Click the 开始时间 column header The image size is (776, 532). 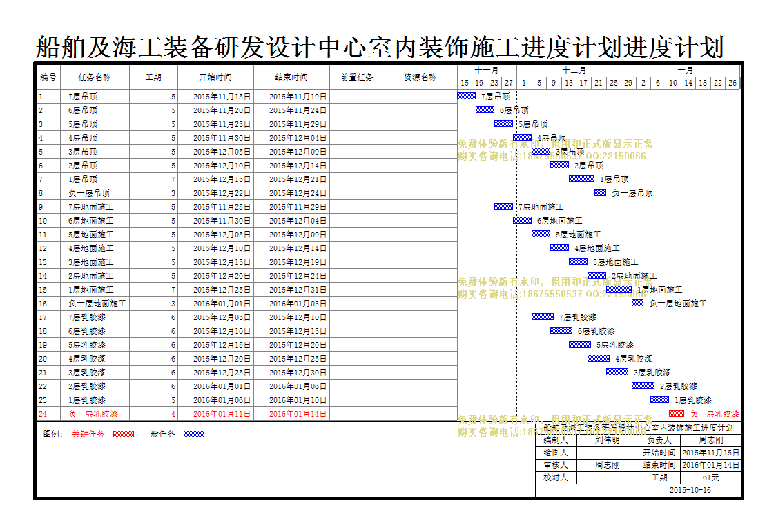coord(215,77)
